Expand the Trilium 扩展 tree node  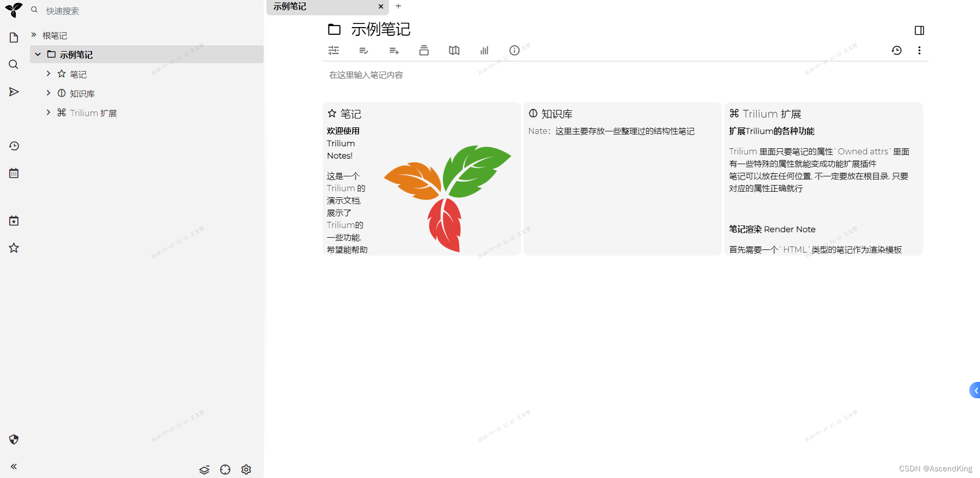point(48,112)
